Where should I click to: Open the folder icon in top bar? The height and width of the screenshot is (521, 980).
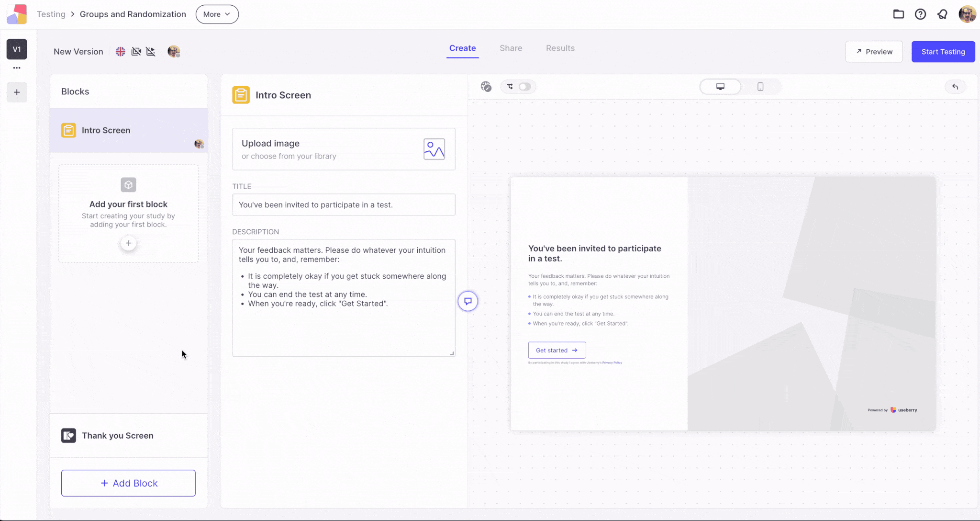click(x=898, y=14)
